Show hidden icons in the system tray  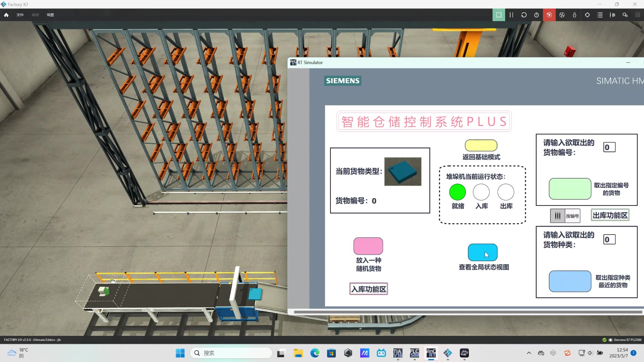tap(529, 353)
